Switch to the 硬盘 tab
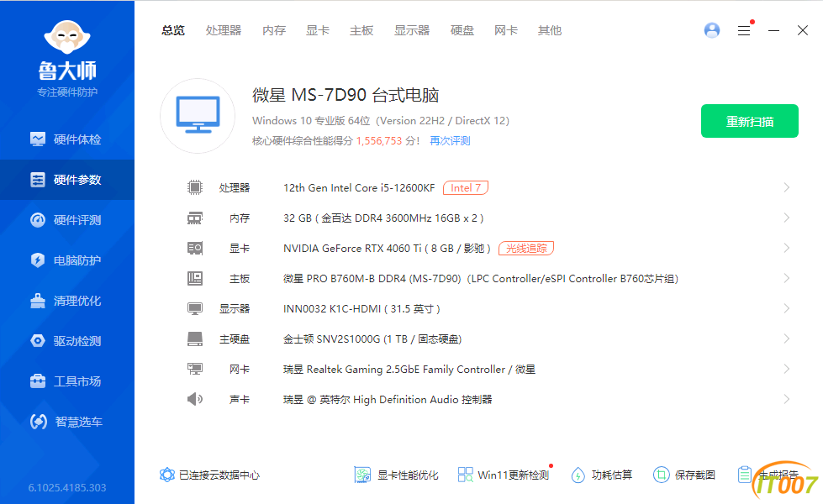The image size is (823, 504). 462,30
